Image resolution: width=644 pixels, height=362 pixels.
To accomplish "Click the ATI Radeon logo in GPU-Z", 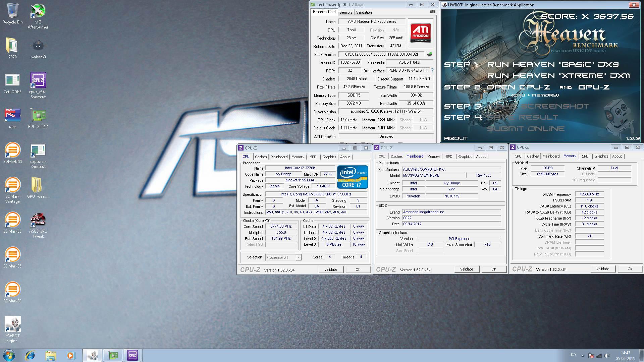I will pyautogui.click(x=420, y=33).
